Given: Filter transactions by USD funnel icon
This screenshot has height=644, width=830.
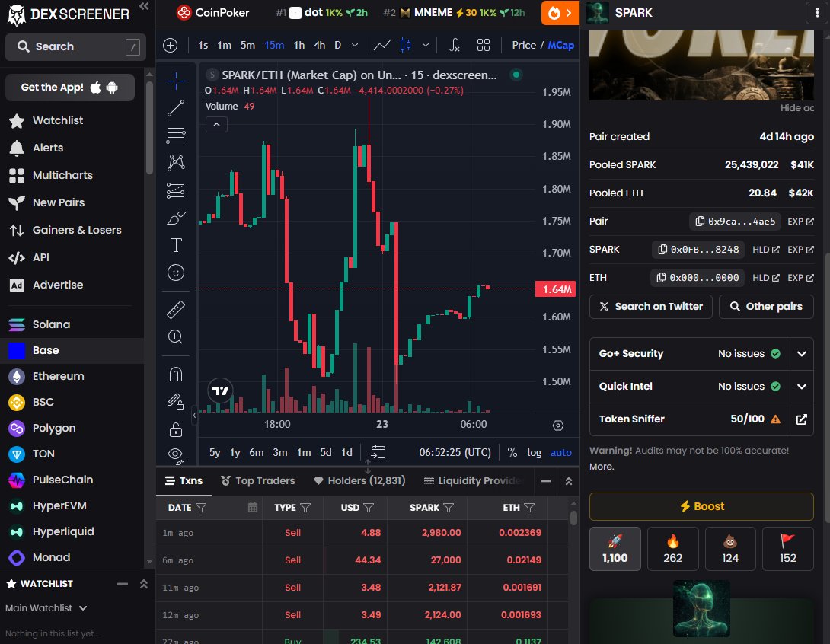Looking at the screenshot, I should (369, 508).
